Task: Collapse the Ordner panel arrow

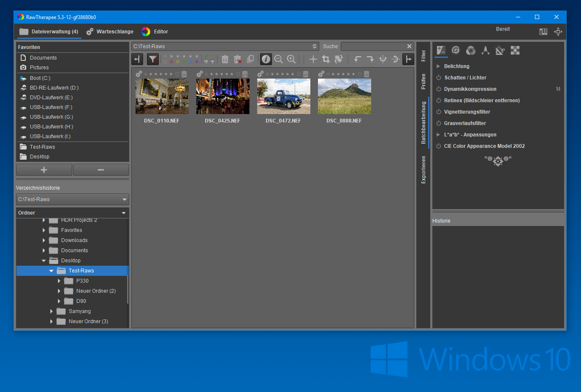Action: click(x=124, y=213)
